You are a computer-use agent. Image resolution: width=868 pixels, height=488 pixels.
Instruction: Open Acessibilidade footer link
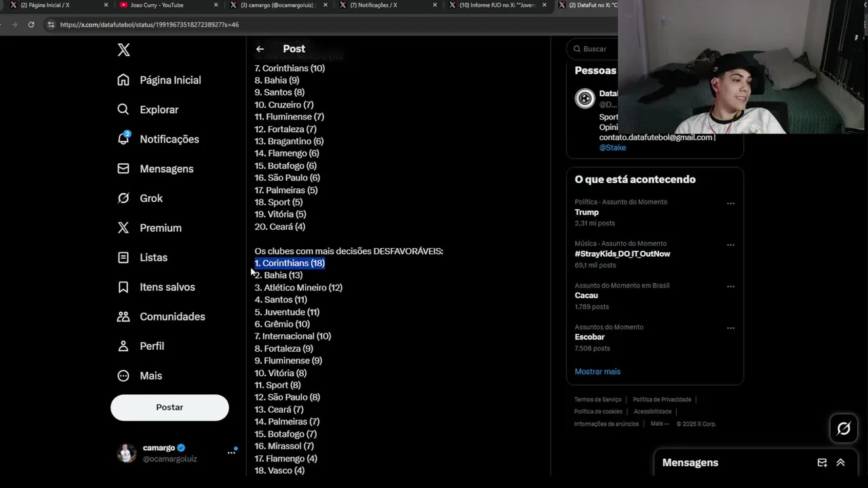coord(652,411)
